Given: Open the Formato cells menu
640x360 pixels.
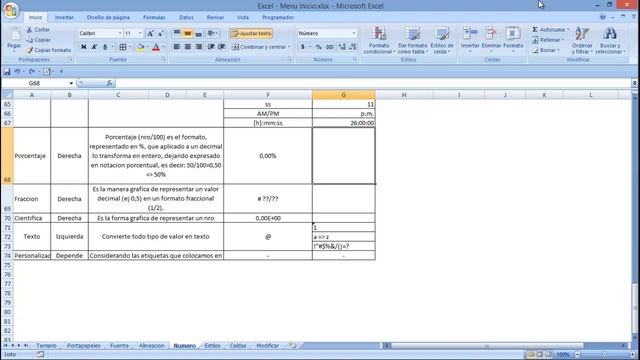Looking at the screenshot, I should tap(513, 39).
